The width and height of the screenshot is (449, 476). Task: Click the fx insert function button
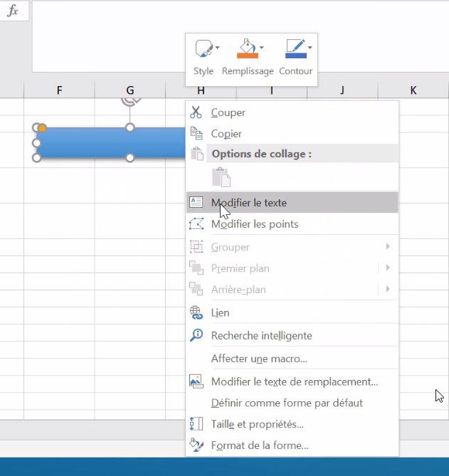[x=13, y=11]
